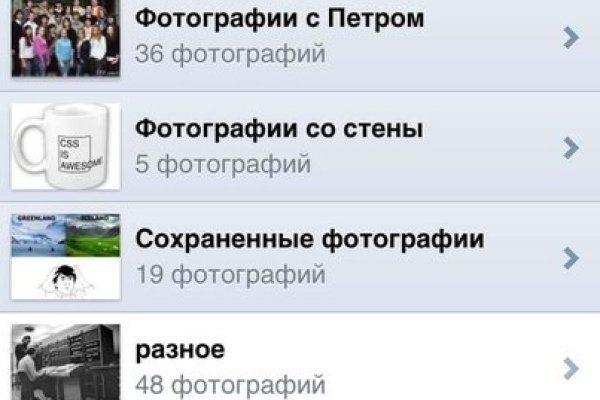Open the Фотографии с Петром album title

pos(280,18)
